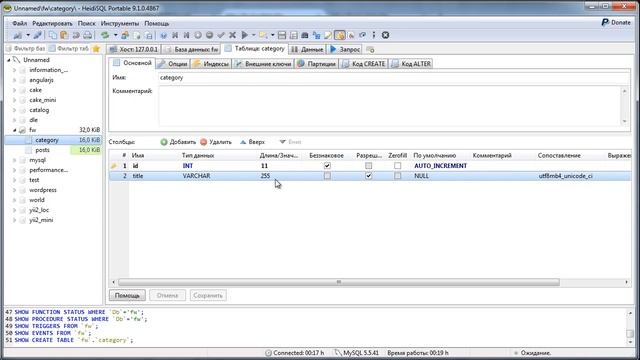Switch to База данных: fw tab
This screenshot has width=640, height=360.
191,49
